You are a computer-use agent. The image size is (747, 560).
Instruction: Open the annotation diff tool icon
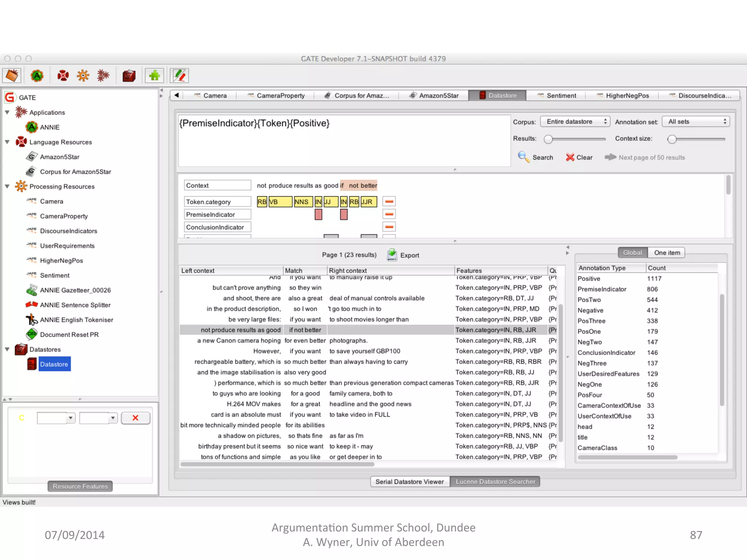point(179,76)
